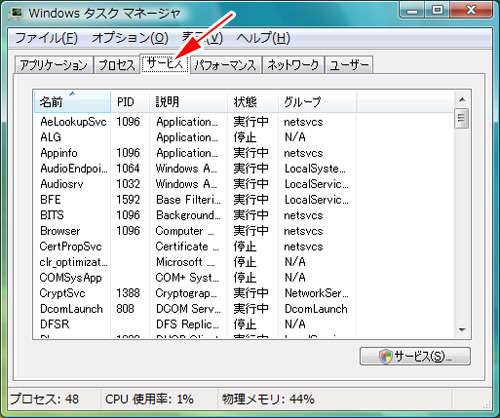Open the オプション(O) menu
This screenshot has width=500, height=418.
(x=130, y=38)
